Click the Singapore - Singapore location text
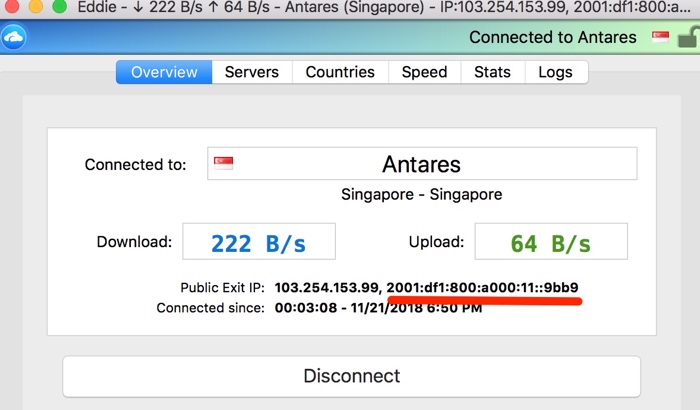The image size is (700, 410). click(x=421, y=195)
